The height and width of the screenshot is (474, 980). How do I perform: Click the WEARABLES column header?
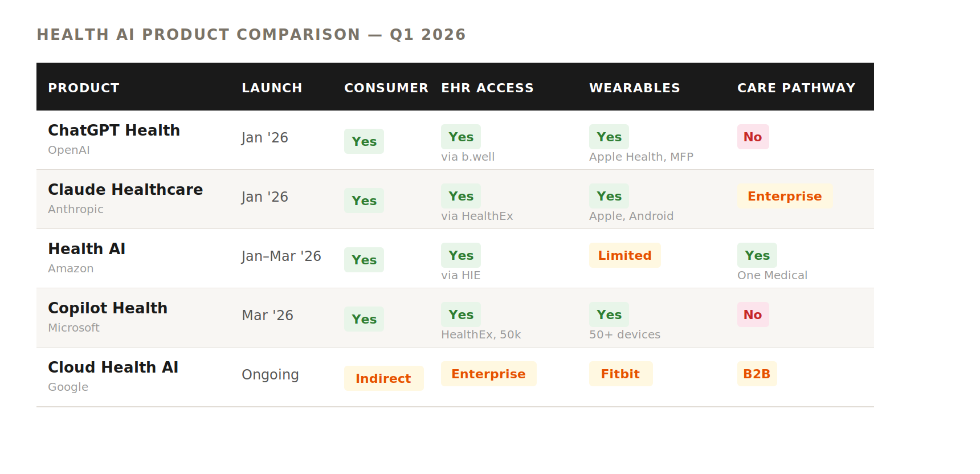(x=634, y=88)
